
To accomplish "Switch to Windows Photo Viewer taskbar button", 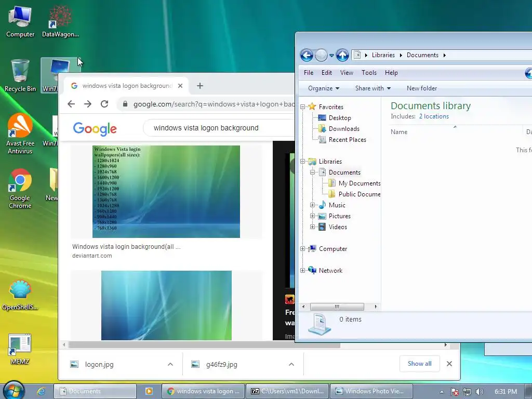I will click(x=371, y=391).
